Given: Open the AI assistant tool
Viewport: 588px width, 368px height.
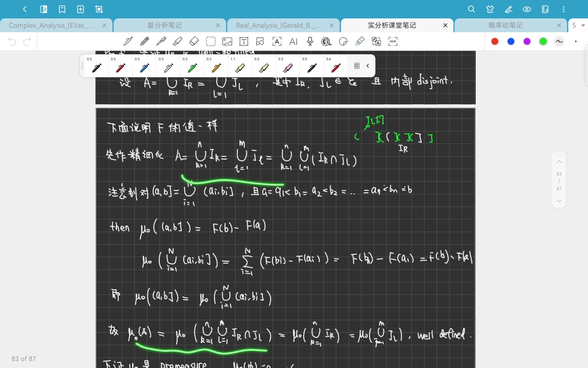Looking at the screenshot, I should tap(294, 41).
